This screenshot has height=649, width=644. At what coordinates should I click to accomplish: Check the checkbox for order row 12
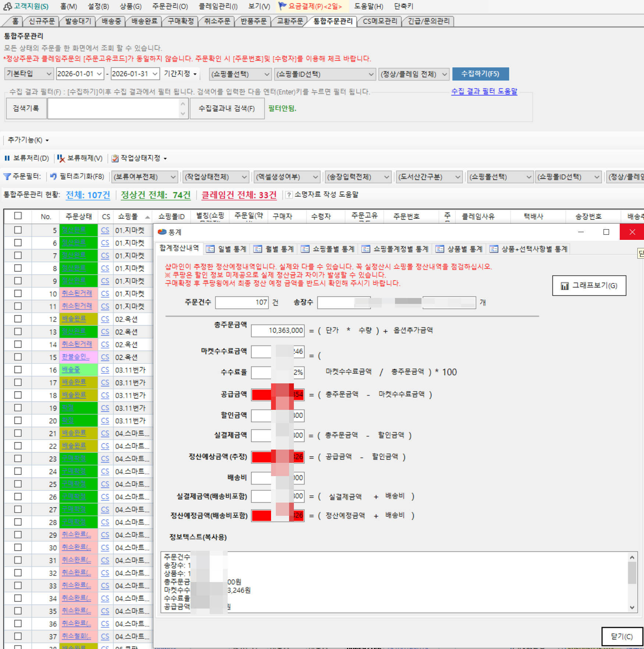click(18, 319)
